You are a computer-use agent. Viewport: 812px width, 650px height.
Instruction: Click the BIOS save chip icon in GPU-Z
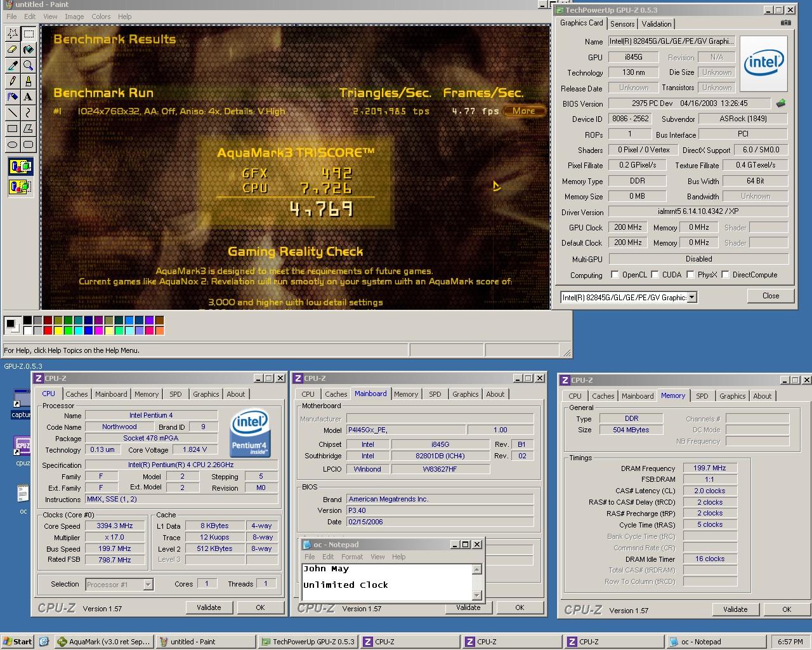pos(781,103)
